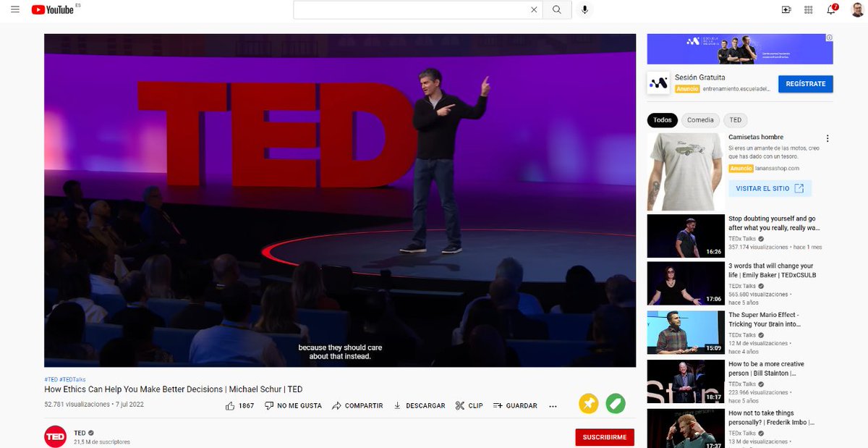Viewport: 868px width, 448px height.
Task: Select the Comedia filter chip
Action: click(x=700, y=120)
